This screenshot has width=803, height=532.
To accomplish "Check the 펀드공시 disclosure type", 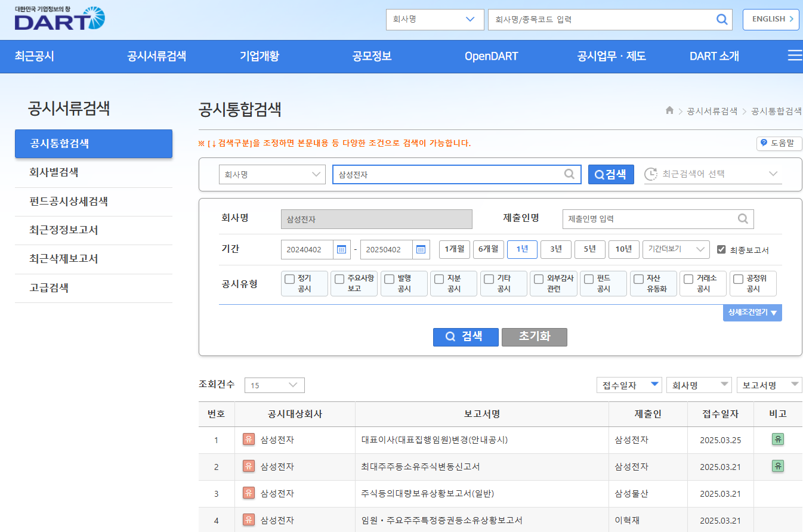I will tap(589, 279).
